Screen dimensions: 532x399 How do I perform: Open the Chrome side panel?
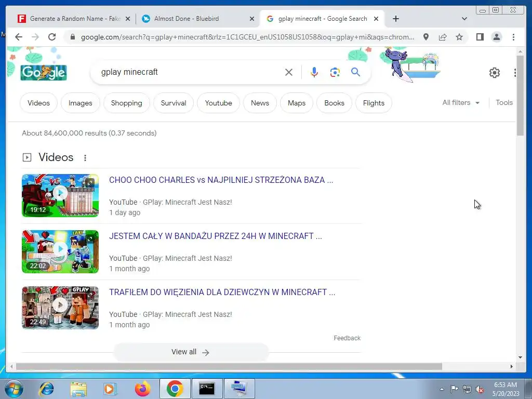pyautogui.click(x=480, y=37)
